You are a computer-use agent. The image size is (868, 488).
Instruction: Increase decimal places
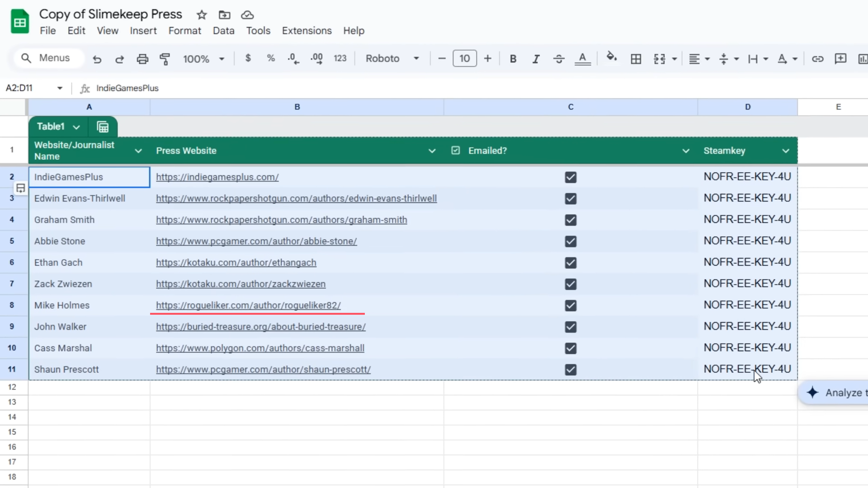coord(316,59)
